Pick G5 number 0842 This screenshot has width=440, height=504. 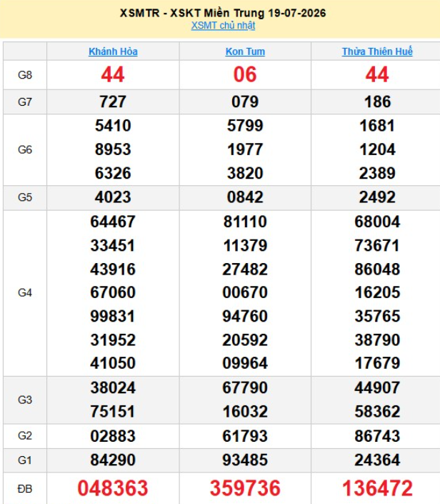click(245, 197)
